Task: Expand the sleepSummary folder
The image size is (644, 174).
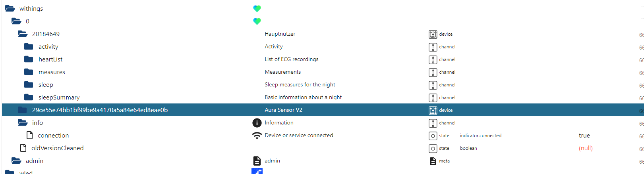Action: tap(29, 97)
